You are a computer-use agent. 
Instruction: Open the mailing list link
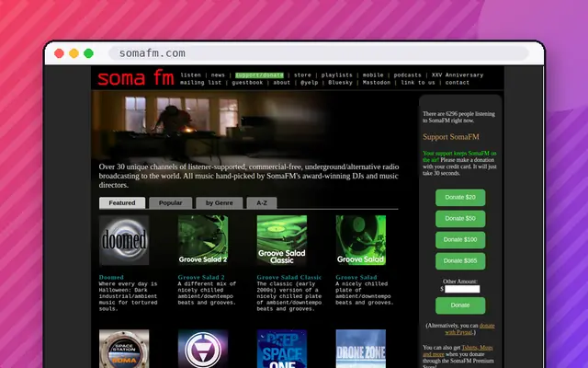point(200,83)
